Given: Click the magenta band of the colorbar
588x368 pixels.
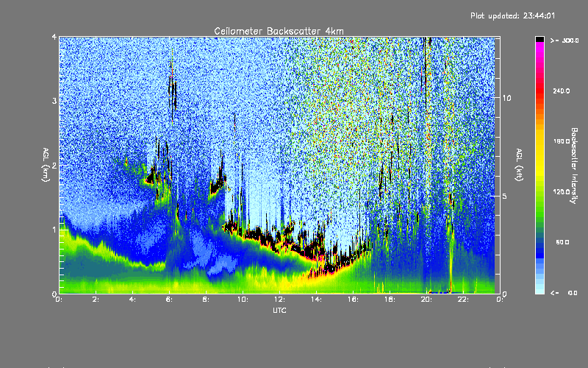Looking at the screenshot, I should pos(539,46).
